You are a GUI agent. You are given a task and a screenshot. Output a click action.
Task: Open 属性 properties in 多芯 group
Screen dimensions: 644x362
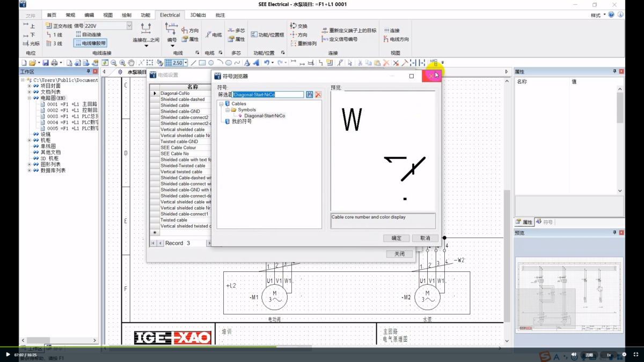point(237,39)
